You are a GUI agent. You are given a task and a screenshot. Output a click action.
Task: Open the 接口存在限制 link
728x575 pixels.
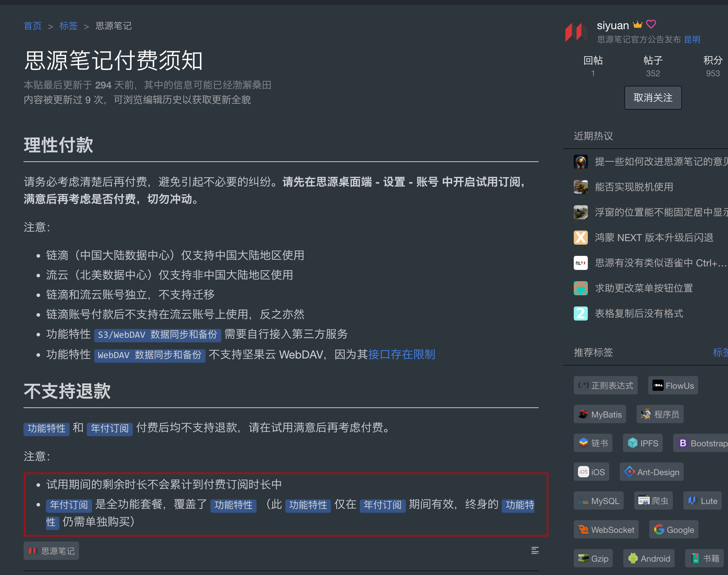coord(402,354)
